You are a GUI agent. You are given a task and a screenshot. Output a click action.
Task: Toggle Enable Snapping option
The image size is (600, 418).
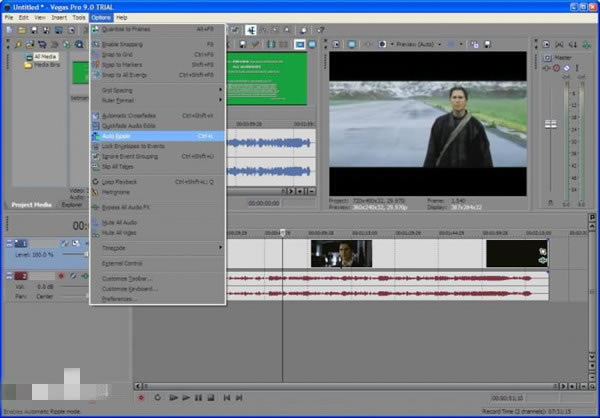120,46
